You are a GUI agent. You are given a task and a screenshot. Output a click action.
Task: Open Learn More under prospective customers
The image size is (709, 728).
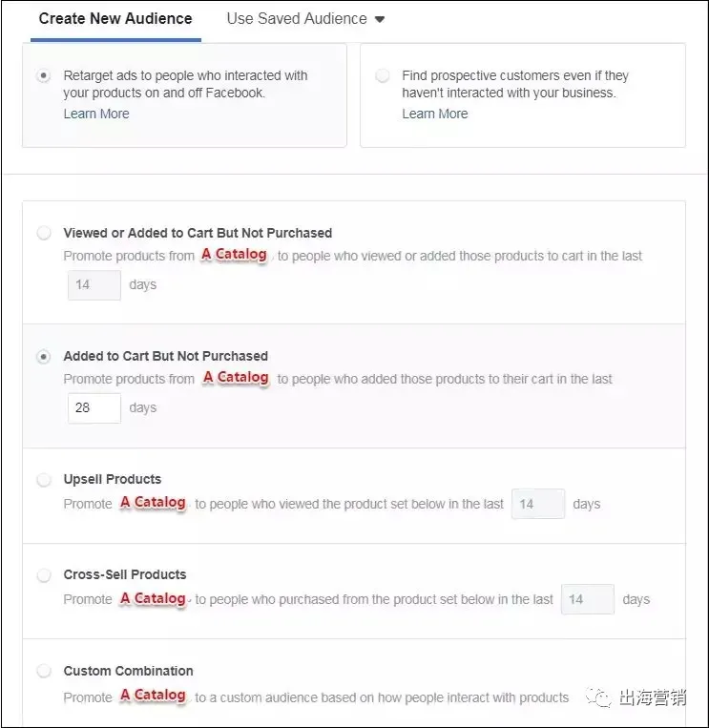tap(434, 114)
